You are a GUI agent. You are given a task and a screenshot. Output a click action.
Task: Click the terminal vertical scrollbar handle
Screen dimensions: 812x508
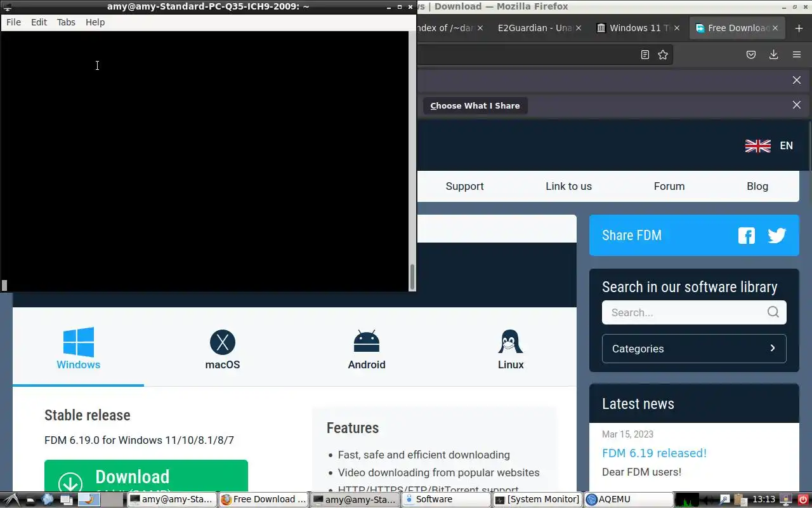[x=412, y=277]
